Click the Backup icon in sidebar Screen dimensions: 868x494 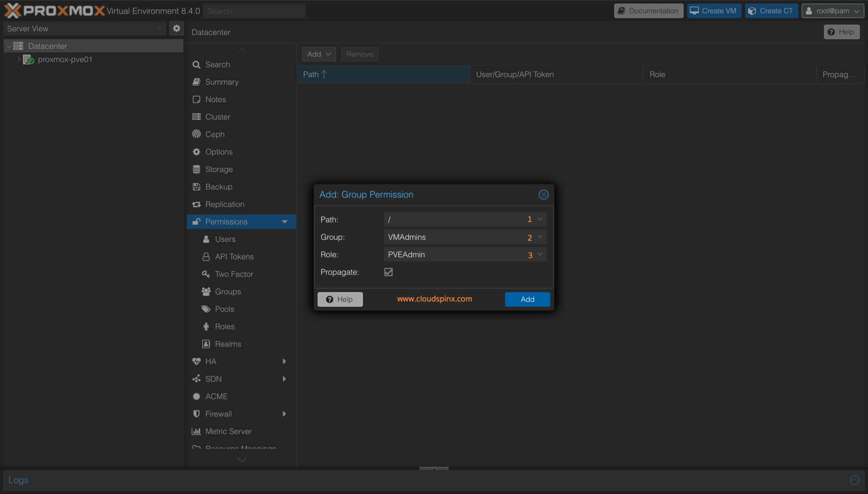pos(196,186)
